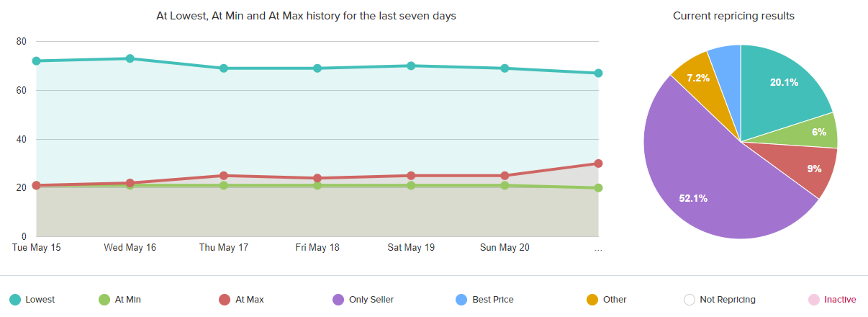This screenshot has width=868, height=317.
Task: Click the Only Seller legend label
Action: coord(371,300)
